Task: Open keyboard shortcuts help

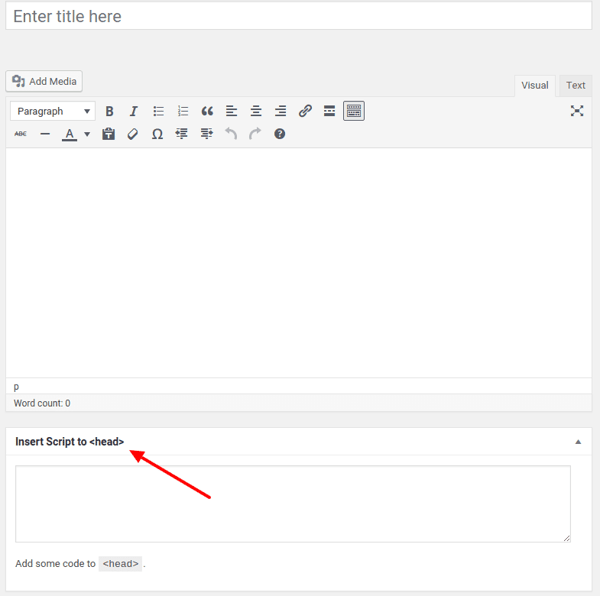Action: tap(280, 134)
